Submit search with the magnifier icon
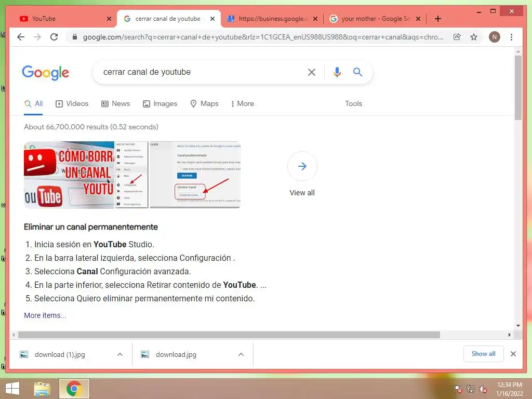Viewport: 532px width, 399px height. coord(357,72)
